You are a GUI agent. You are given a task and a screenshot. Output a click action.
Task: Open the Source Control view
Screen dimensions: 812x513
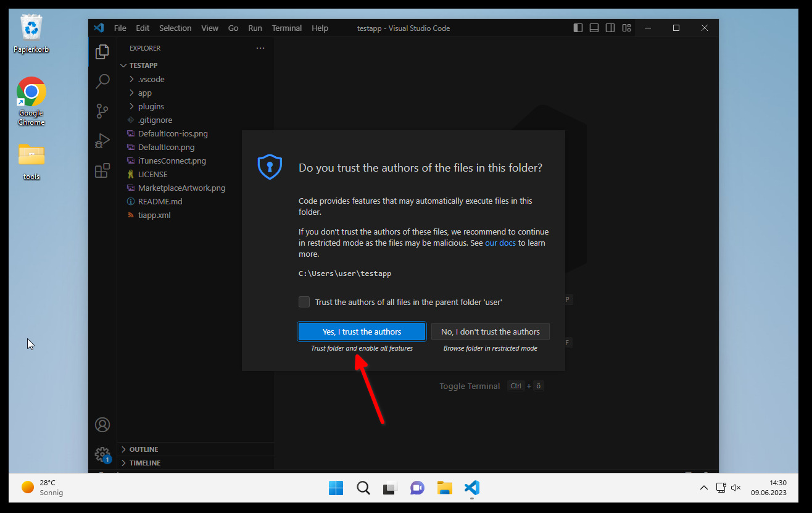tap(102, 111)
